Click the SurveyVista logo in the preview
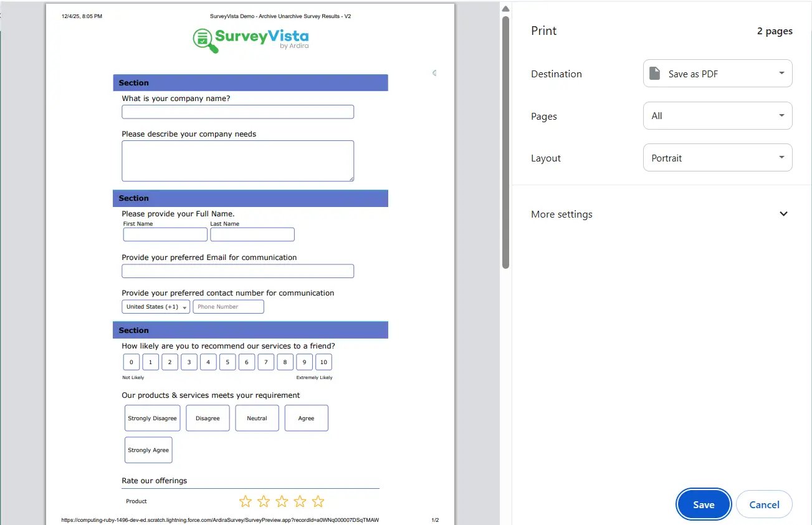 coord(251,39)
